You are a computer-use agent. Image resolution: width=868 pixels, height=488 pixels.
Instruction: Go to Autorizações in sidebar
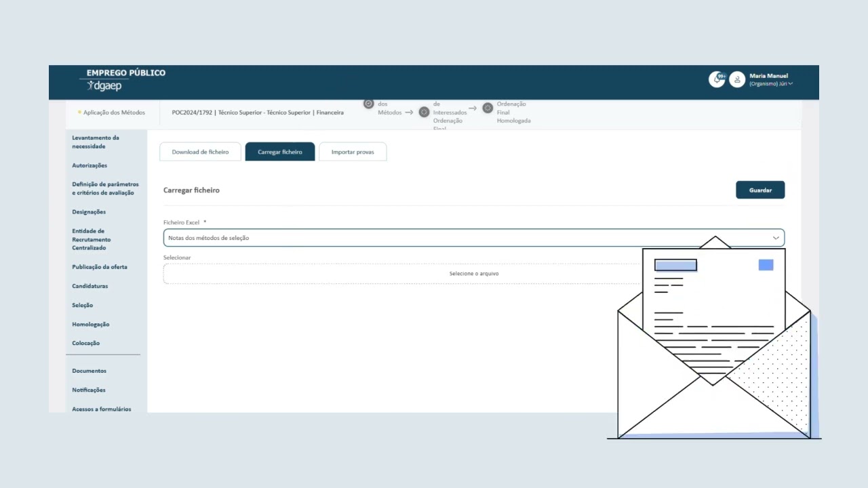[x=90, y=165]
